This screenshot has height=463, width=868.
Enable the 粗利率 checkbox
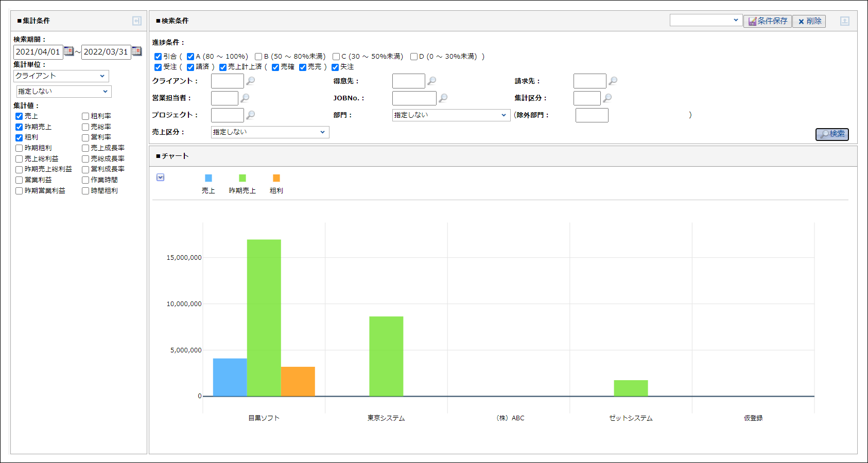point(85,116)
